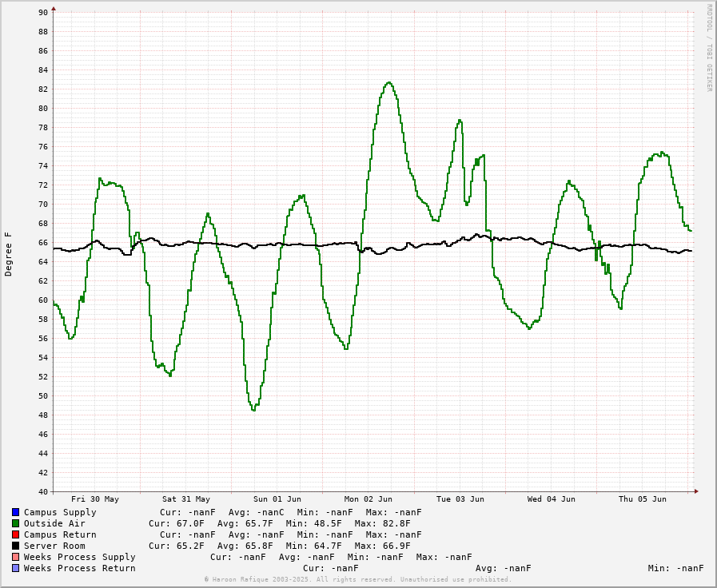
Task: Click the green Outside Air legend swatch
Action: coord(15,523)
